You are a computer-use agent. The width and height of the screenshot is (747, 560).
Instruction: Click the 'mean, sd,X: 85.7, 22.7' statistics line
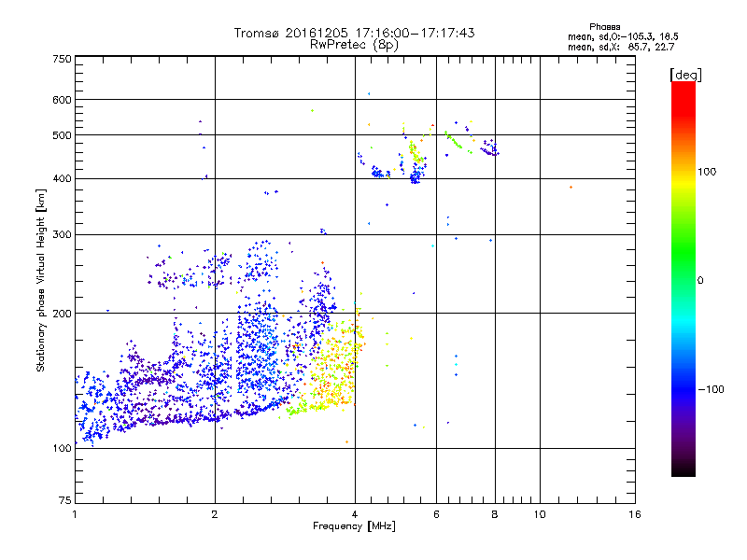tap(621, 47)
